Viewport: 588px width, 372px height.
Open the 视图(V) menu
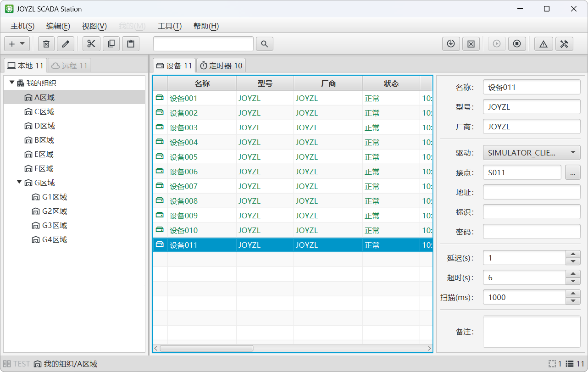click(x=94, y=26)
